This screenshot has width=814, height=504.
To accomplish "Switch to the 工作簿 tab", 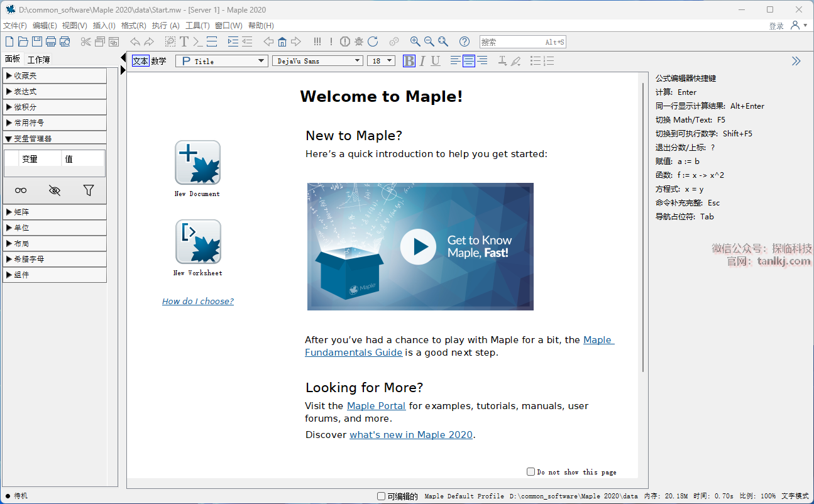I will pyautogui.click(x=38, y=60).
